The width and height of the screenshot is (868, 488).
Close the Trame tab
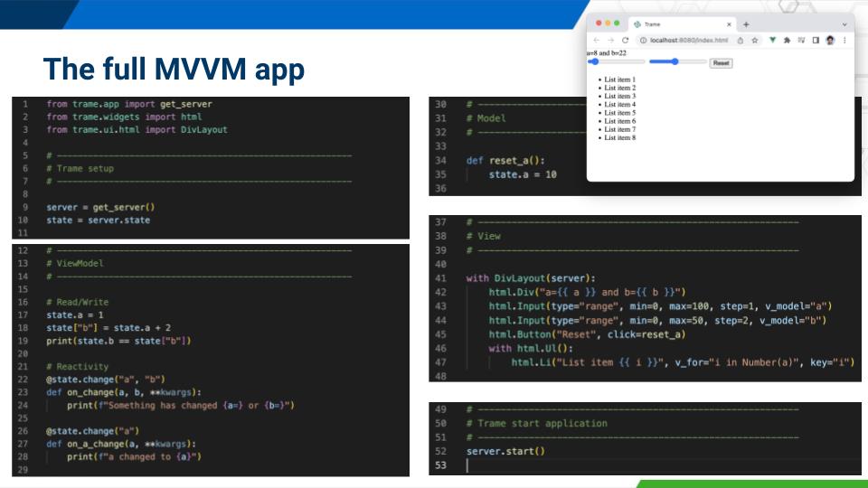tap(729, 24)
